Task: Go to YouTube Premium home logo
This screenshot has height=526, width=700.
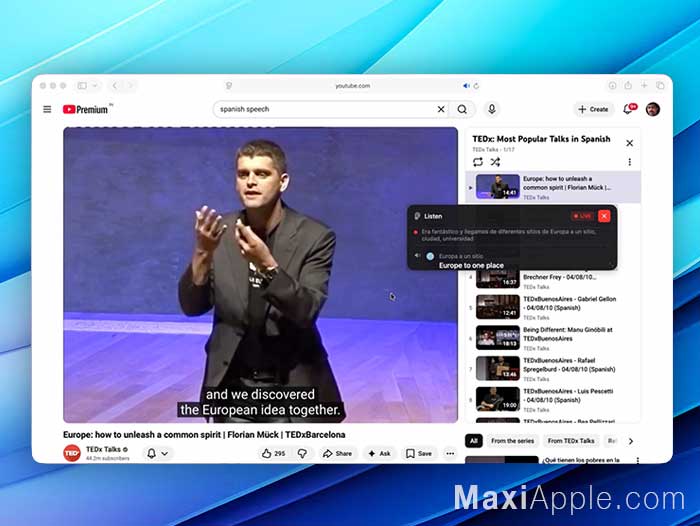Action: 86,109
